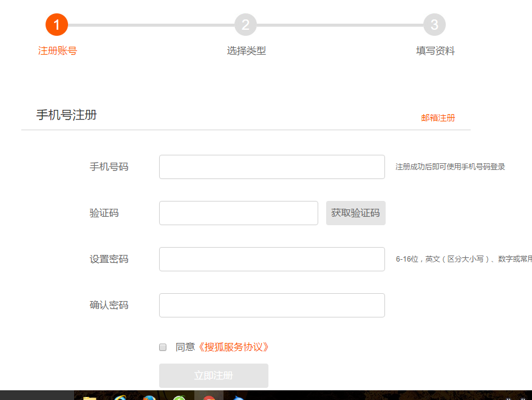Switch to Chrome in the taskbar
This screenshot has height=400, width=532.
209,398
